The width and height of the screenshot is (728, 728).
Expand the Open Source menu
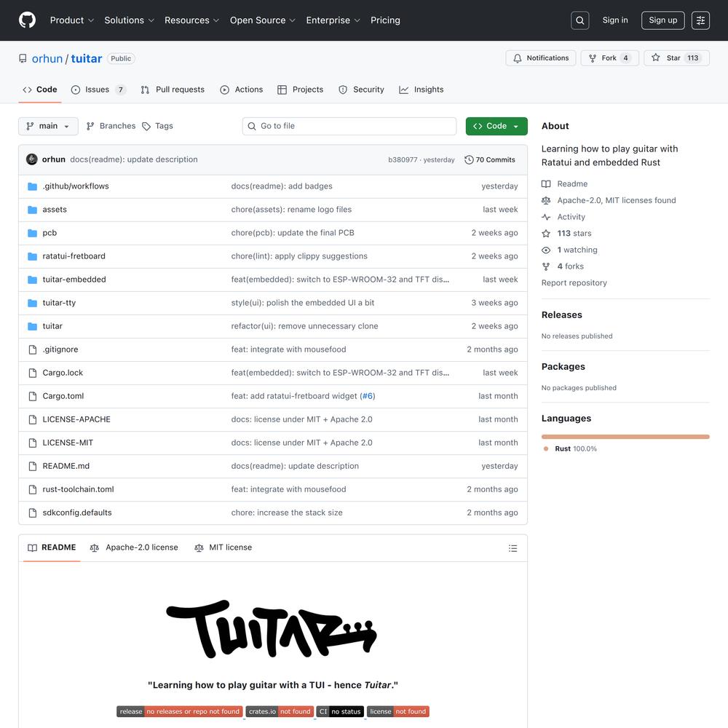[262, 20]
